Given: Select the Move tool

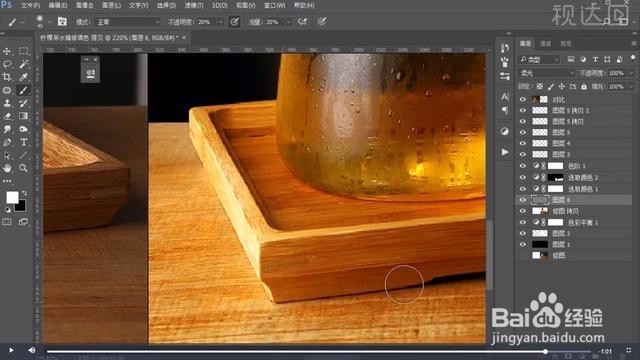Looking at the screenshot, I should point(7,51).
